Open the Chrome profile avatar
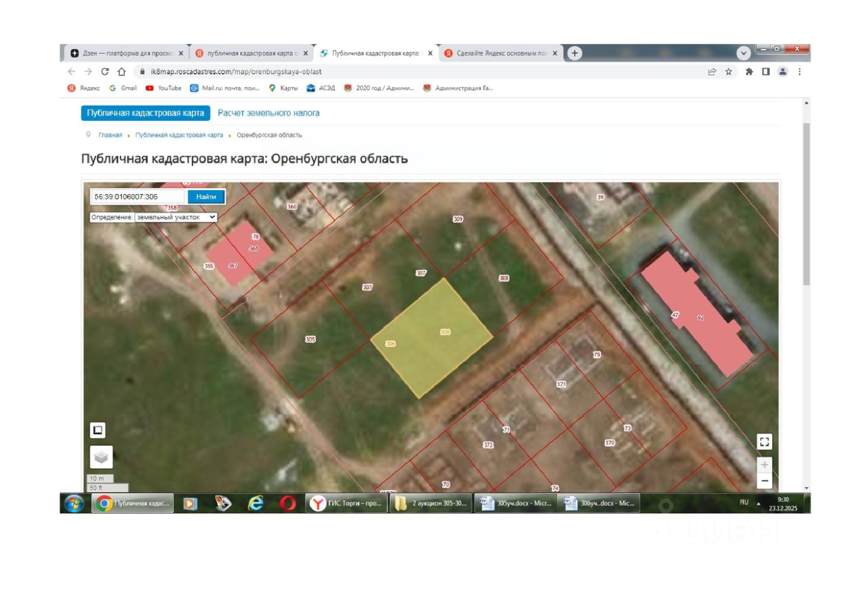Image resolution: width=868 pixels, height=614 pixels. coord(783,71)
